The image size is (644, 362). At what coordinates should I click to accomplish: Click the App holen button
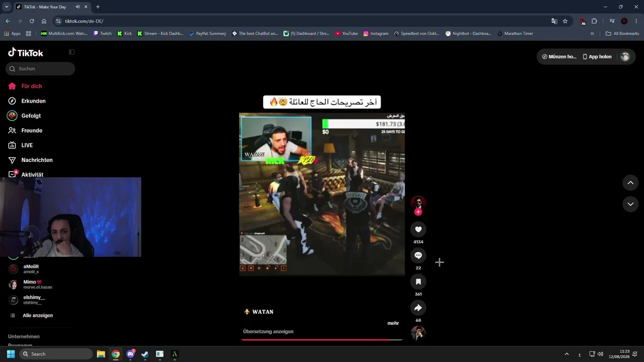[597, 57]
